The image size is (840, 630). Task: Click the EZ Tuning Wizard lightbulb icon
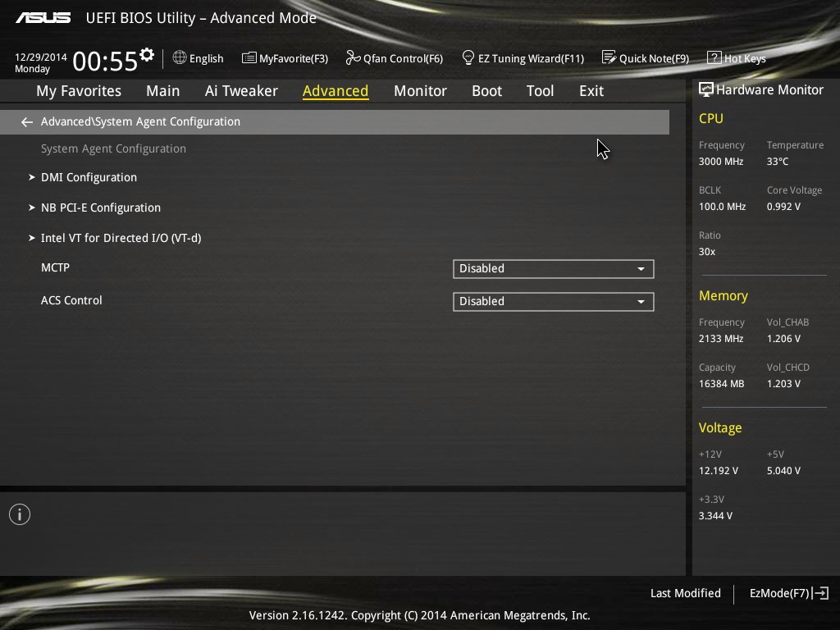click(x=468, y=57)
